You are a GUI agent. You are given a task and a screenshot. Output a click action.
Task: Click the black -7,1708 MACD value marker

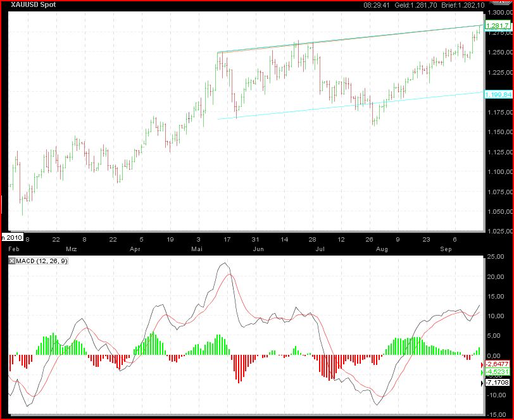point(498,383)
